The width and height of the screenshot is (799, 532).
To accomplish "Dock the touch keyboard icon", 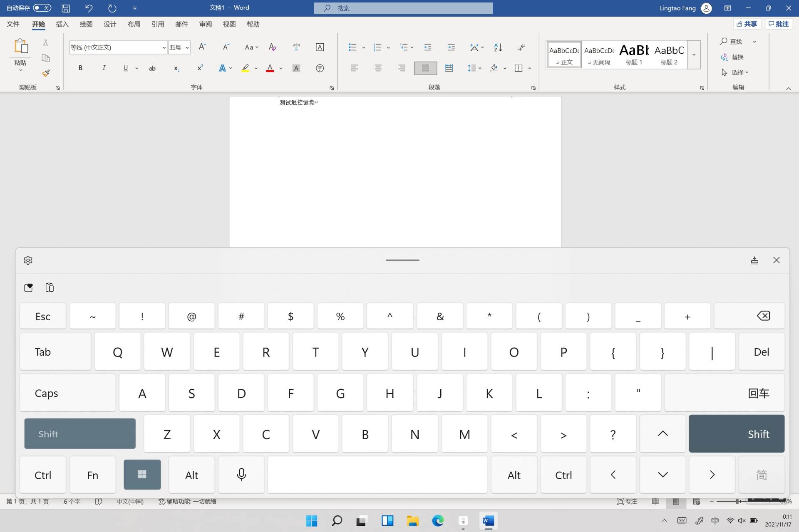I will [x=754, y=260].
